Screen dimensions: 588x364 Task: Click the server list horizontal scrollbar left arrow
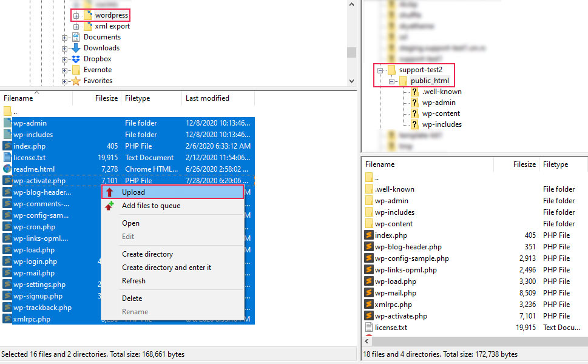(367, 341)
